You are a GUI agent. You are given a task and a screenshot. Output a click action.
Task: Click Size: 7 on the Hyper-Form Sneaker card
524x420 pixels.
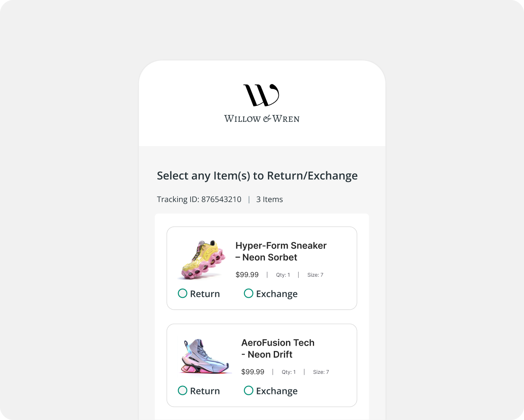(x=315, y=275)
